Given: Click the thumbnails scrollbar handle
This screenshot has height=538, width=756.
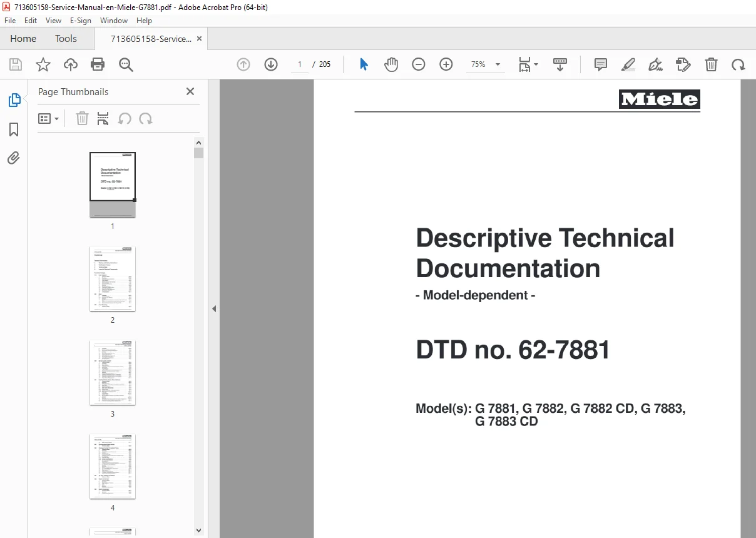Looking at the screenshot, I should pos(198,153).
